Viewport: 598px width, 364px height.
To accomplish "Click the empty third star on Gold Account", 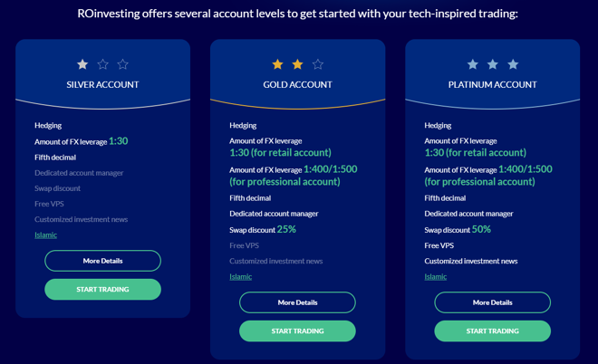I will tap(318, 64).
